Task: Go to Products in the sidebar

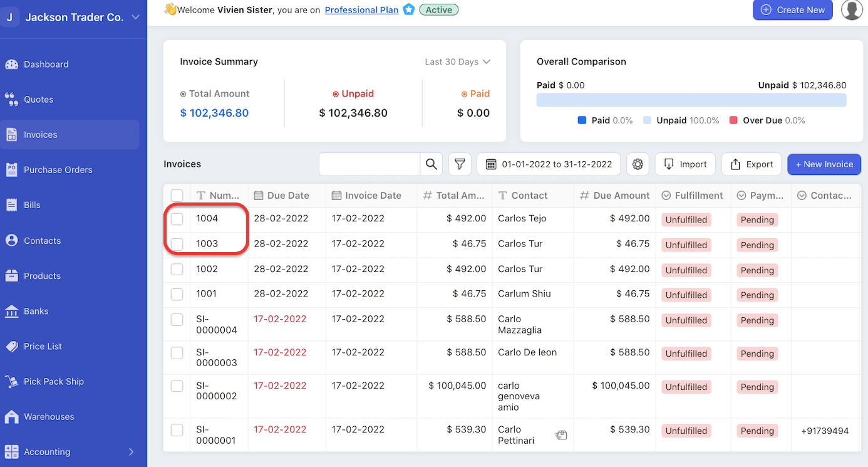Action: (x=42, y=276)
